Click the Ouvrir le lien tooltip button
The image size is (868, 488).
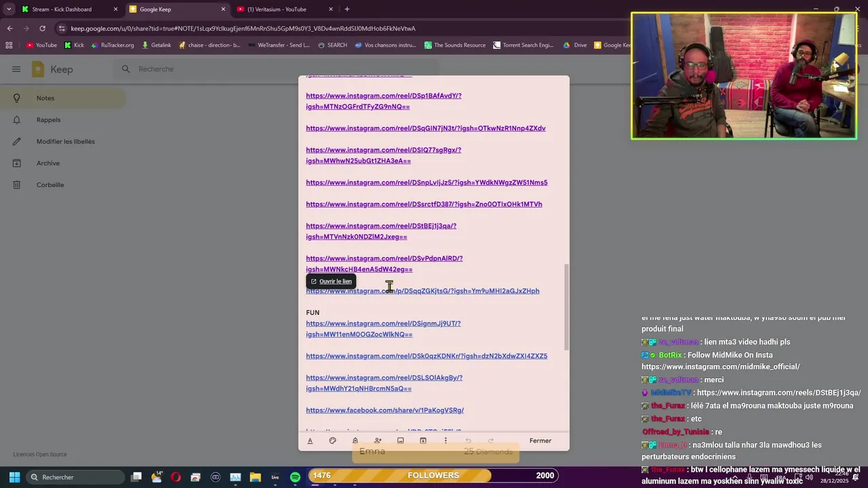331,281
